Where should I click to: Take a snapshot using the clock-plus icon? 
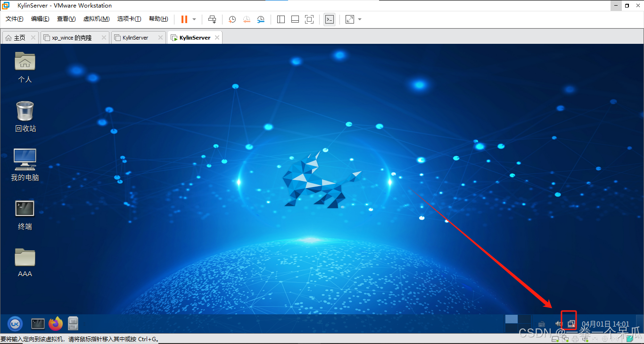[232, 19]
